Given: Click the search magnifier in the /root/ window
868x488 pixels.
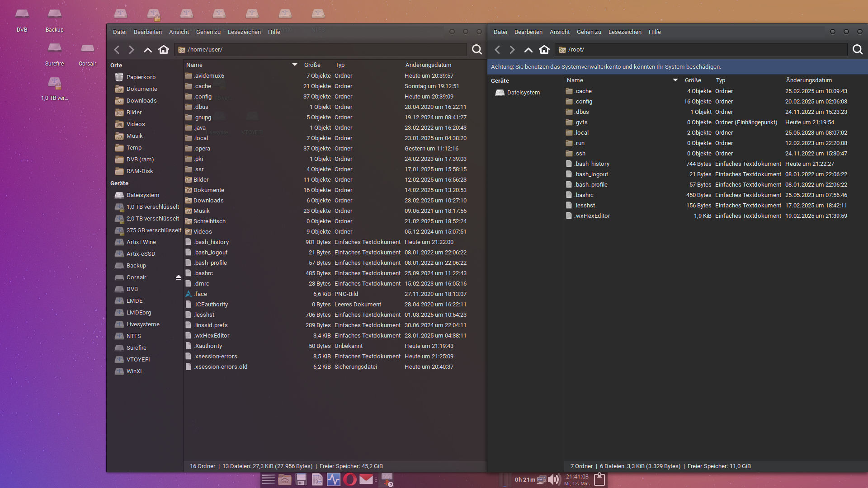Looking at the screenshot, I should tap(858, 50).
